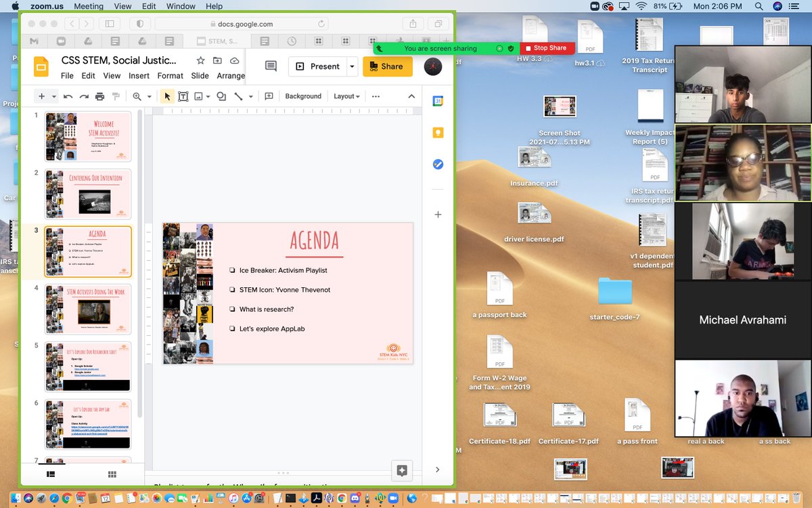Viewport: 812px width, 508px height.
Task: Open the Format menu in Slides
Action: 171,76
